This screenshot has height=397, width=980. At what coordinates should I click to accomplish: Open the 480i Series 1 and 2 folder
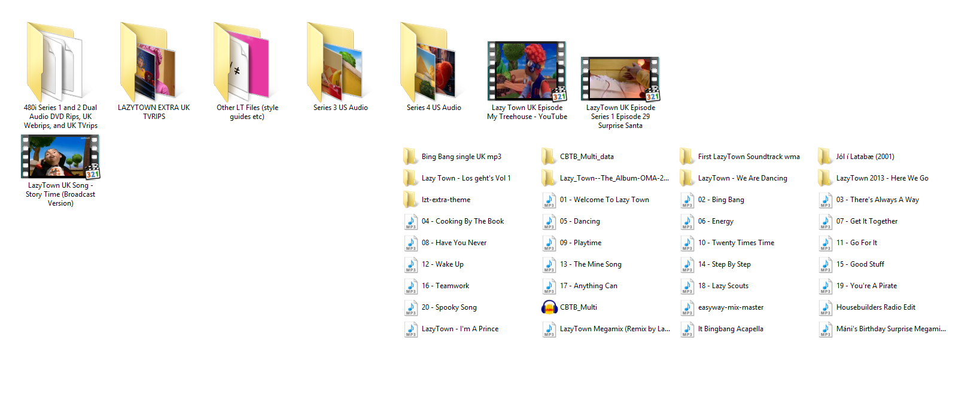pos(60,63)
